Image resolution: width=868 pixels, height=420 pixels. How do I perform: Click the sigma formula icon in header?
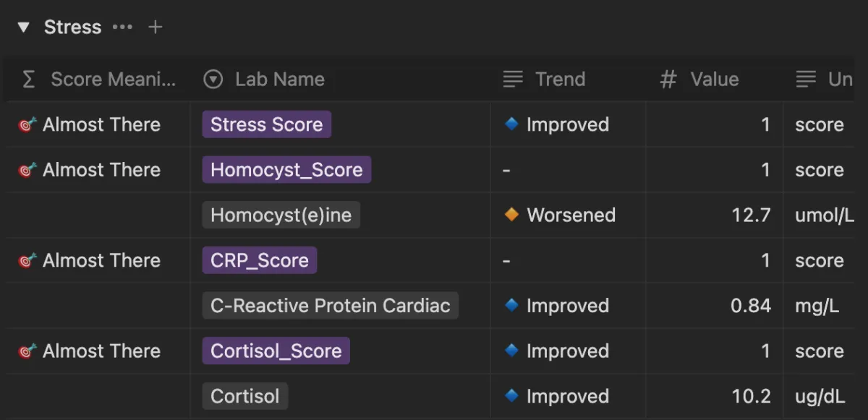coord(29,80)
